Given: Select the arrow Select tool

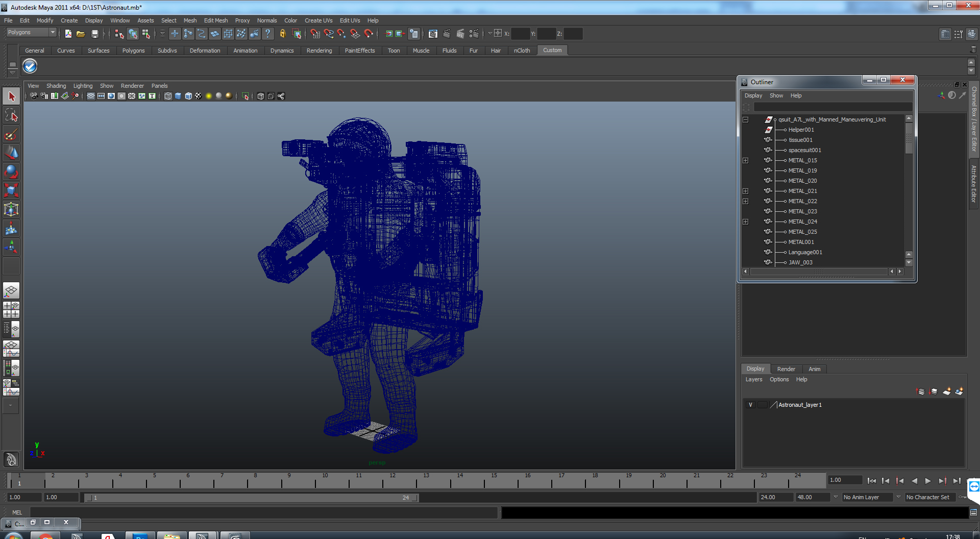Looking at the screenshot, I should [11, 96].
